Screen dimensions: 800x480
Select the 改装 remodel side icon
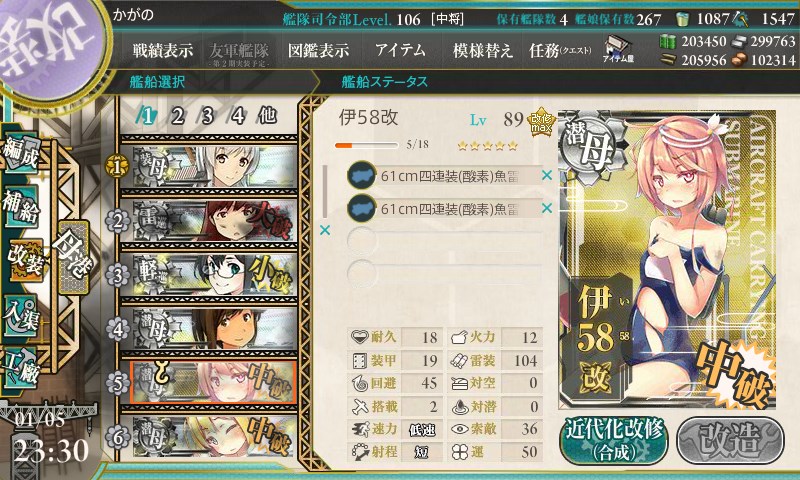point(23,260)
